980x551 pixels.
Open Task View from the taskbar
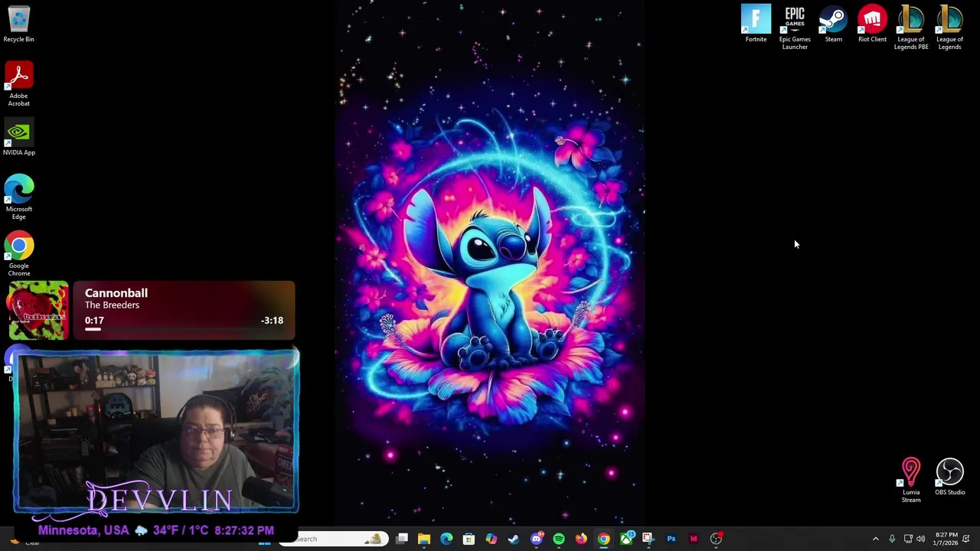[x=402, y=539]
